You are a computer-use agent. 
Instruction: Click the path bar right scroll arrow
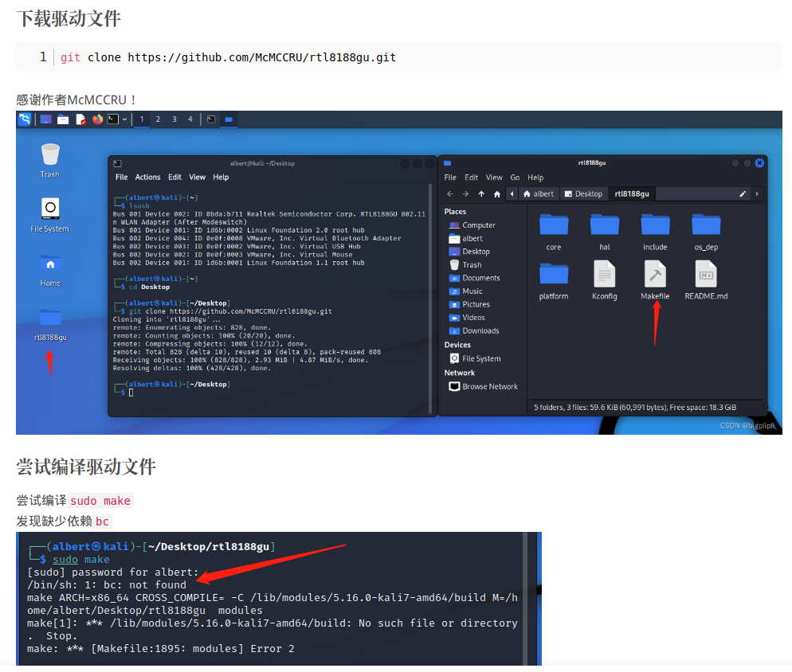tap(757, 193)
